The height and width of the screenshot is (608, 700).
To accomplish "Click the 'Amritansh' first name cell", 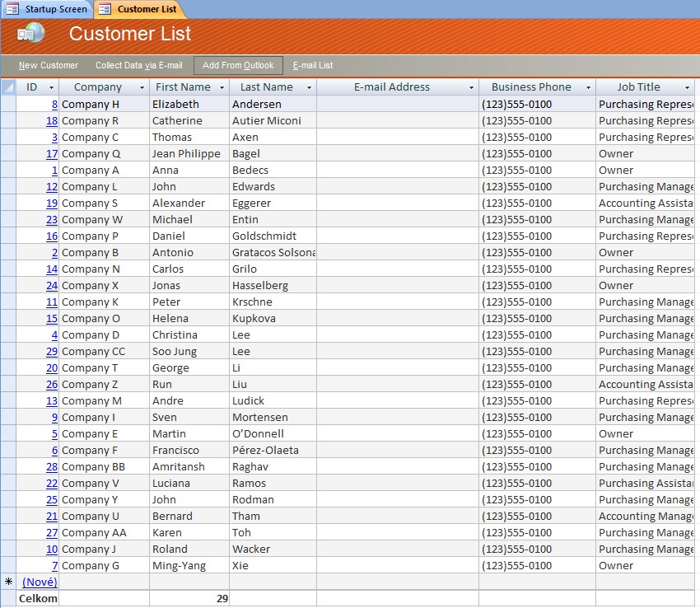I will coord(189,467).
